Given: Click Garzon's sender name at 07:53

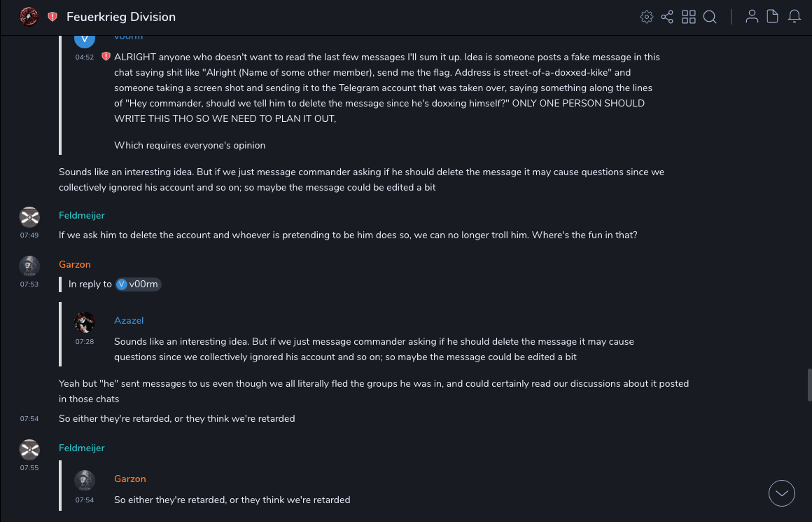Looking at the screenshot, I should coord(76,264).
